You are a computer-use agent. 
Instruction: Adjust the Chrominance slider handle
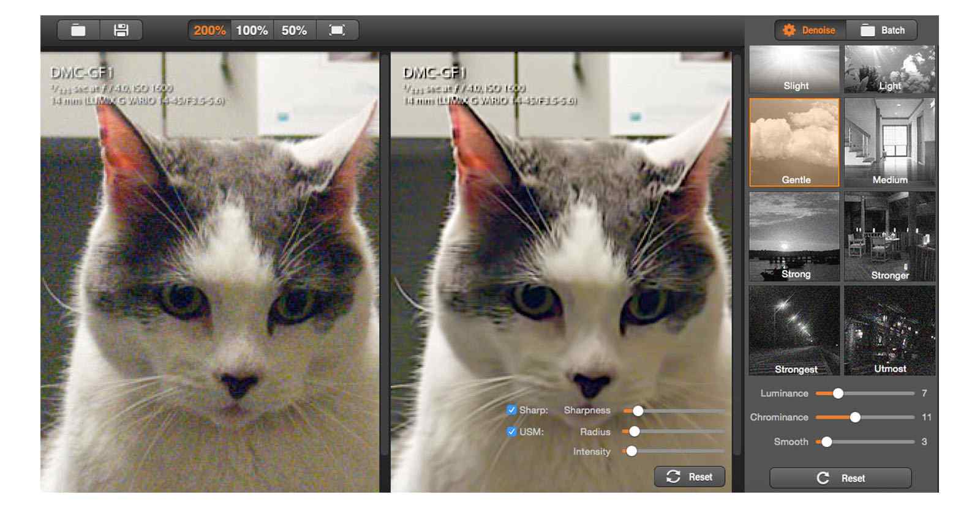click(855, 417)
